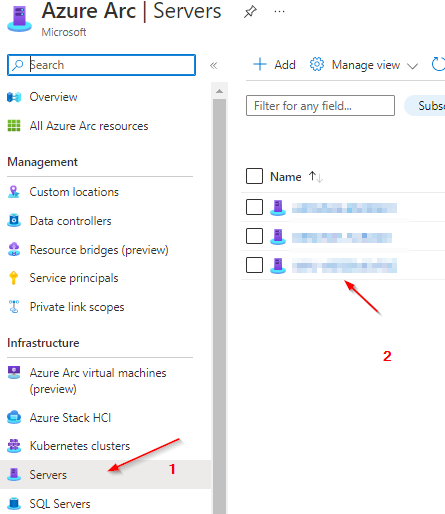Viewport: 445px width, 514px height.
Task: Click the Name column header
Action: click(286, 177)
